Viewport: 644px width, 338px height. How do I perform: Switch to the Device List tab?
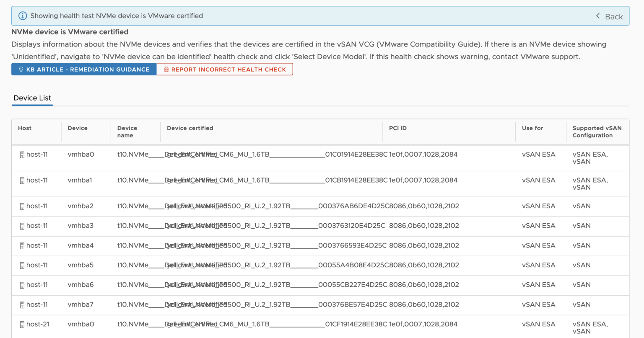(x=32, y=98)
